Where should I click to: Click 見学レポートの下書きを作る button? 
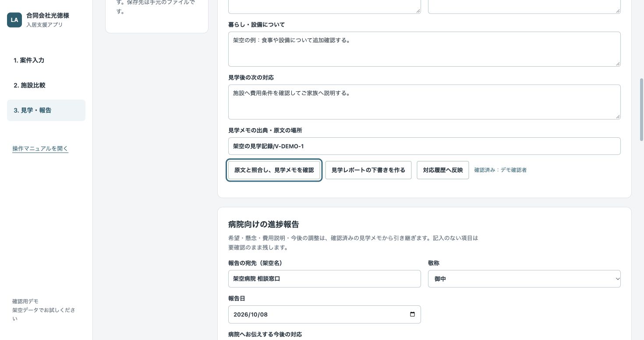coord(368,170)
